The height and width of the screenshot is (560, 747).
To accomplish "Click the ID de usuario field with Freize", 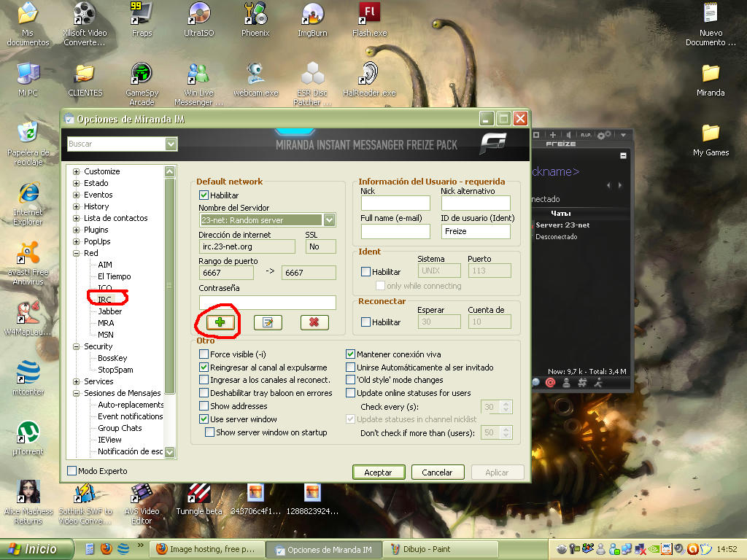I will click(x=476, y=231).
